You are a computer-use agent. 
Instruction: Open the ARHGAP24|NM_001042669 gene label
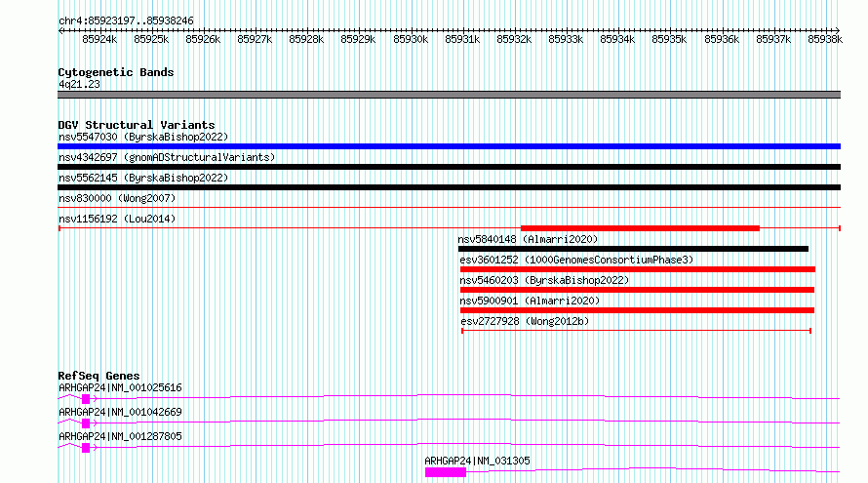[x=120, y=412]
